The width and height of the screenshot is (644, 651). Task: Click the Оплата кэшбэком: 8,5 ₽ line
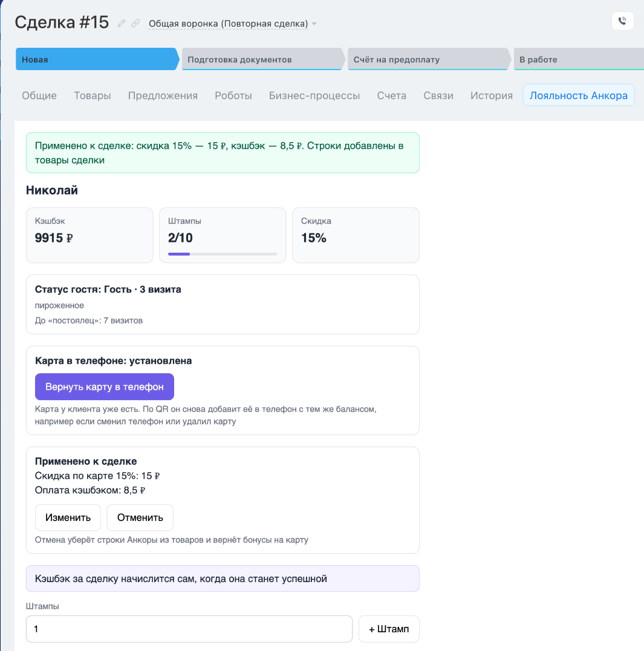(x=90, y=490)
